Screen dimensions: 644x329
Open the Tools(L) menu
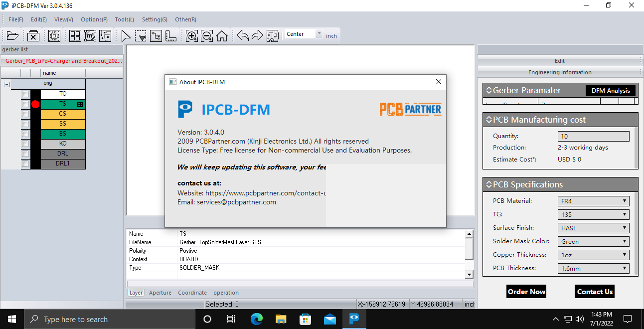click(x=125, y=19)
